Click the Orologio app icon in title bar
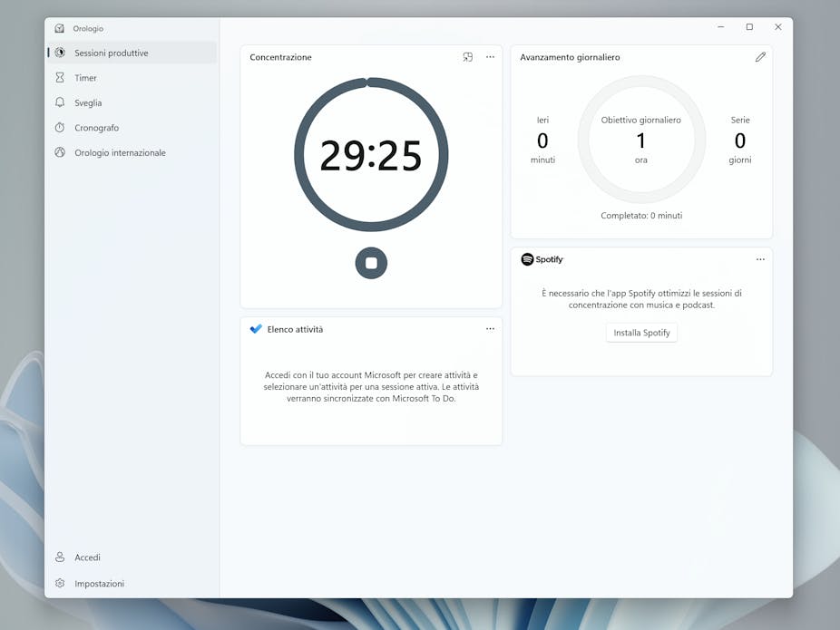 click(60, 28)
